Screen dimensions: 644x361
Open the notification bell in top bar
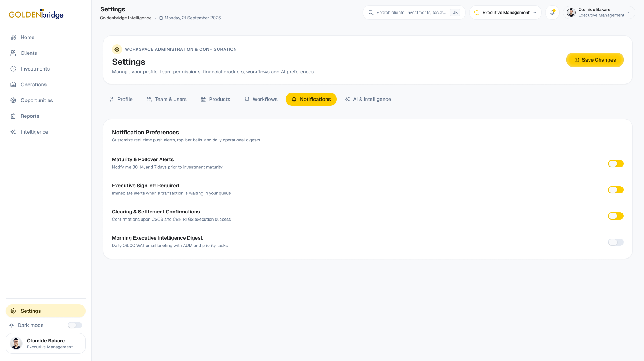click(x=552, y=13)
